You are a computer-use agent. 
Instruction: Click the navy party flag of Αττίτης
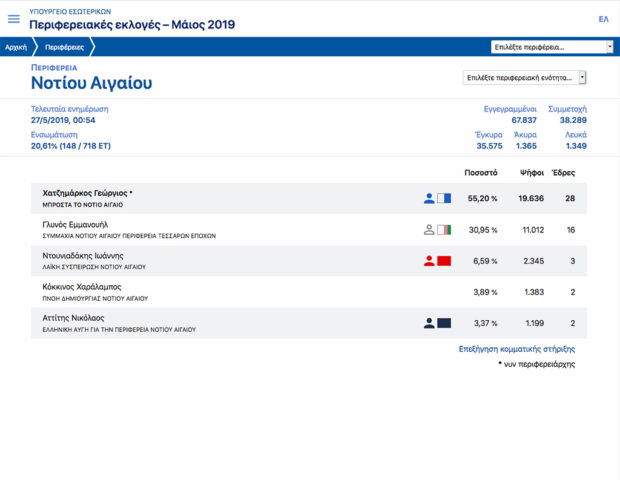point(445,323)
